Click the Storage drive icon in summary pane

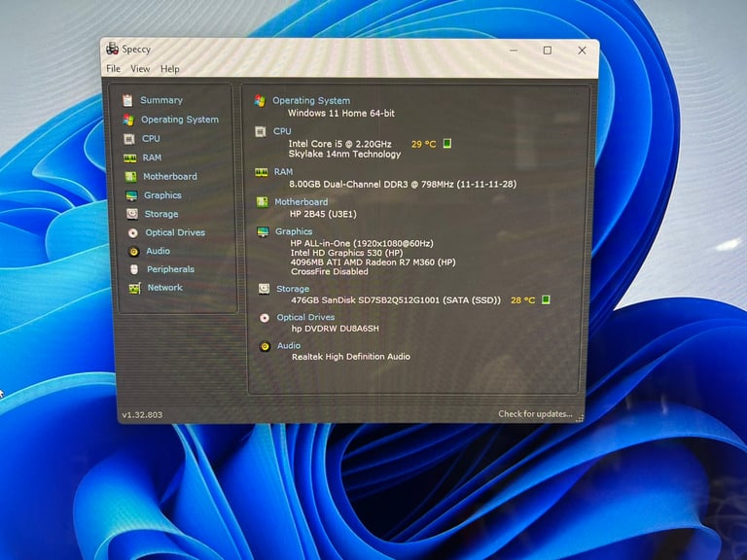coord(264,289)
